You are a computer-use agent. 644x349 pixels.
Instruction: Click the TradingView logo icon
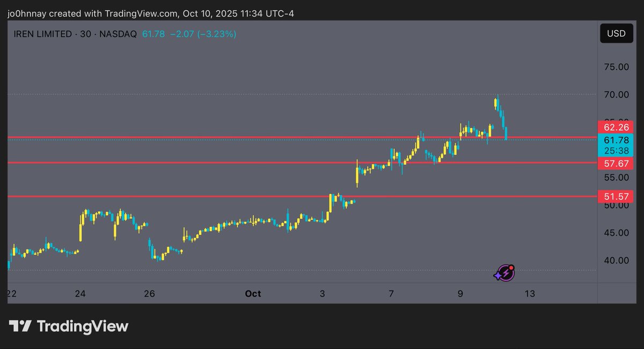[20, 326]
